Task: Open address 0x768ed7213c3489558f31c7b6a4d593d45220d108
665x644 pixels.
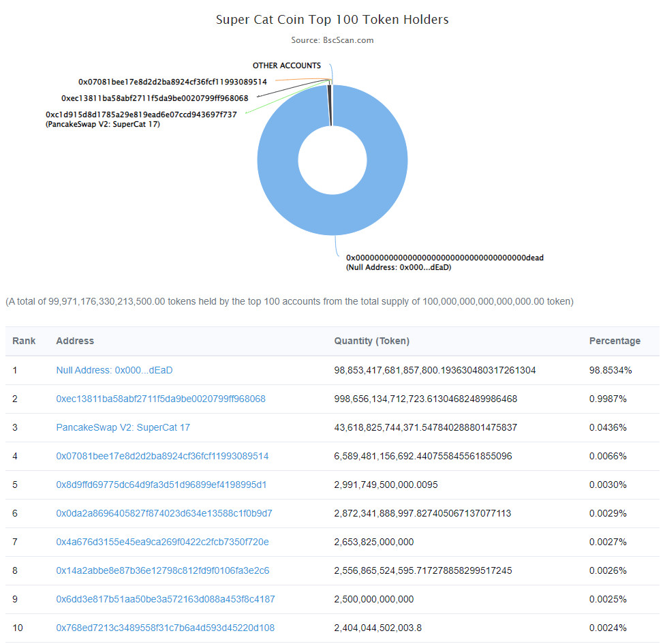Action: point(166,628)
